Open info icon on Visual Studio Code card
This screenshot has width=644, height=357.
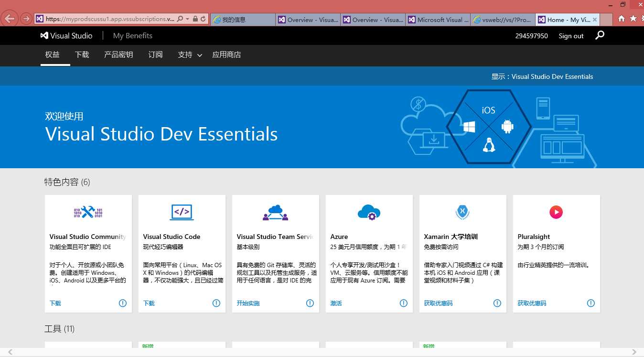coord(216,303)
